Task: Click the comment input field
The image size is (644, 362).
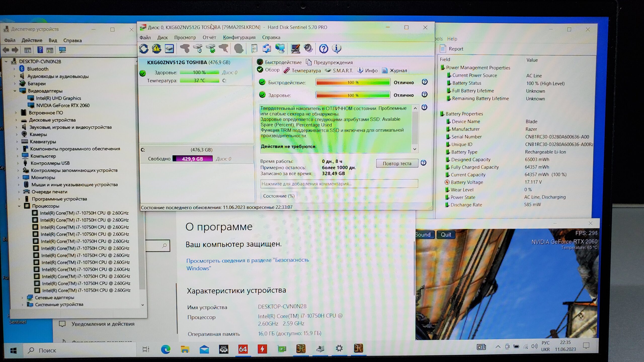Action: pyautogui.click(x=339, y=184)
